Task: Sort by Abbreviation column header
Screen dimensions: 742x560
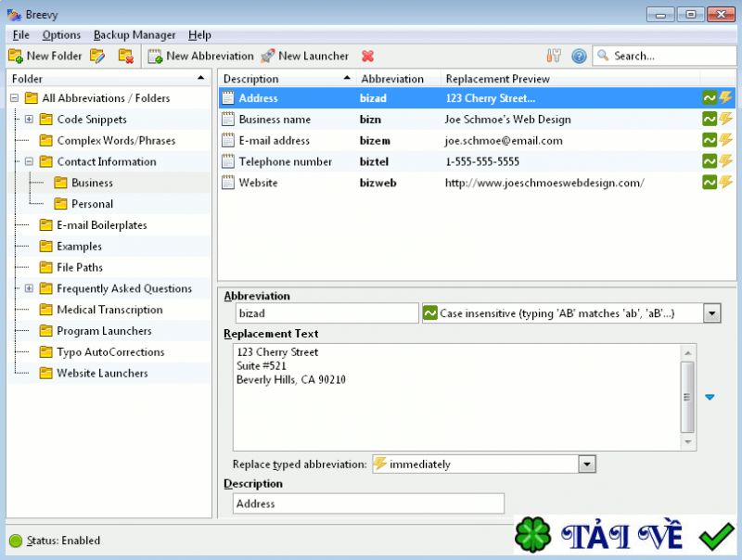Action: click(x=398, y=79)
